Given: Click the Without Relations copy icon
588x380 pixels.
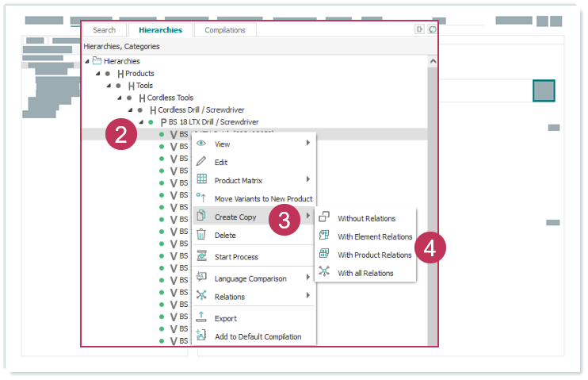Looking at the screenshot, I should (x=324, y=218).
